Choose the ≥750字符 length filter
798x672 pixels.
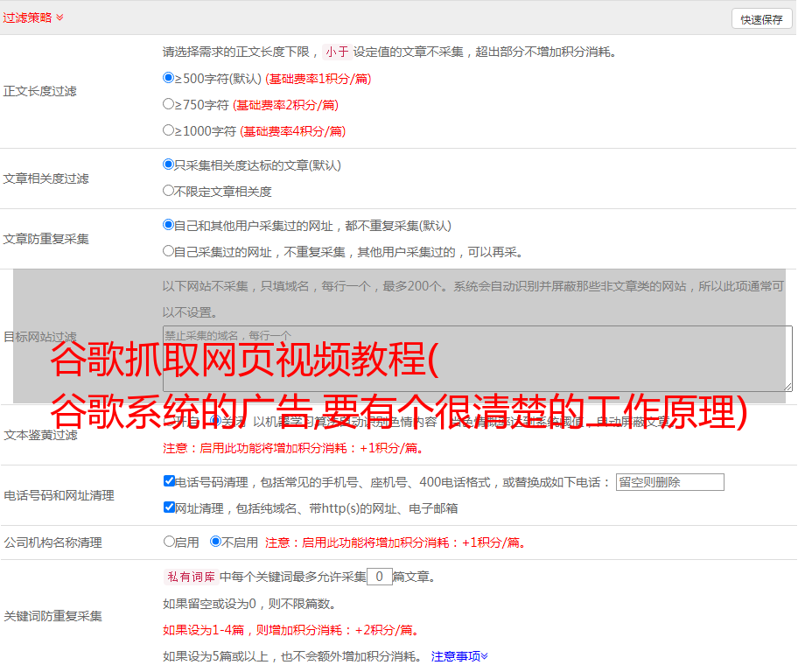(169, 104)
